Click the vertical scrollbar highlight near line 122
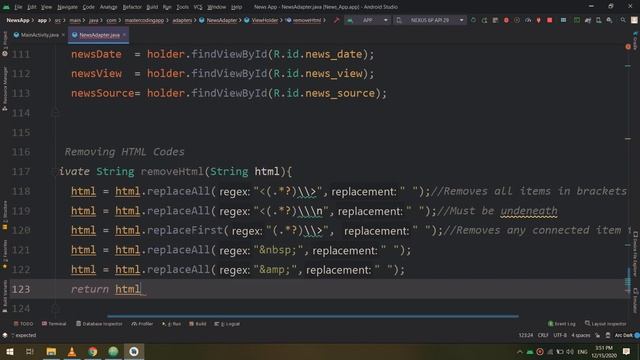The height and width of the screenshot is (360, 640). [x=628, y=280]
